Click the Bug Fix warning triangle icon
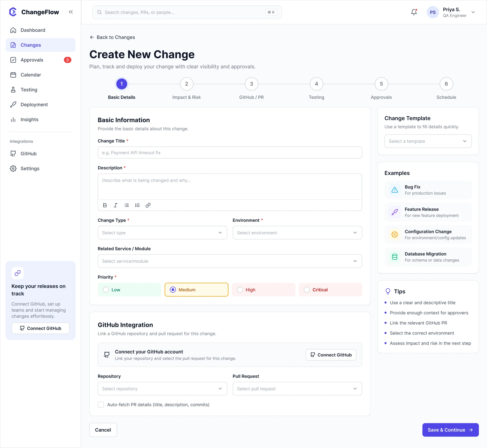Image resolution: width=487 pixels, height=448 pixels. [395, 190]
